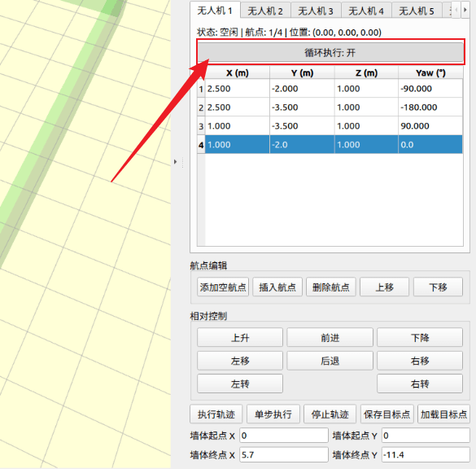The height and width of the screenshot is (469, 476).
Task: Select waypoint row header 2
Action: [x=201, y=107]
